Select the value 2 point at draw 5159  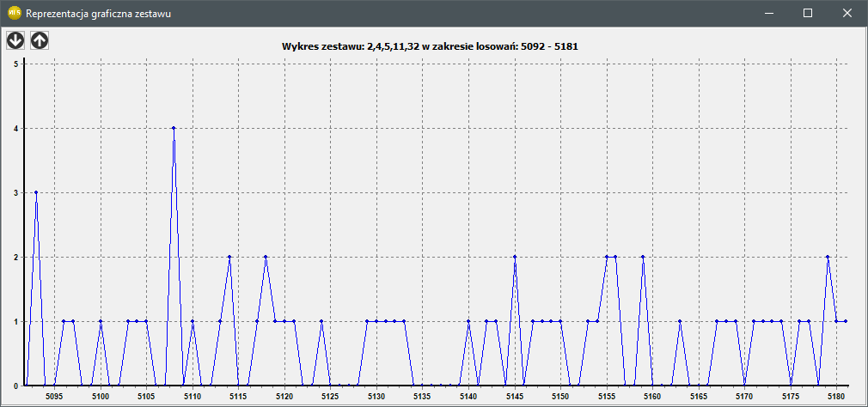[x=643, y=257]
